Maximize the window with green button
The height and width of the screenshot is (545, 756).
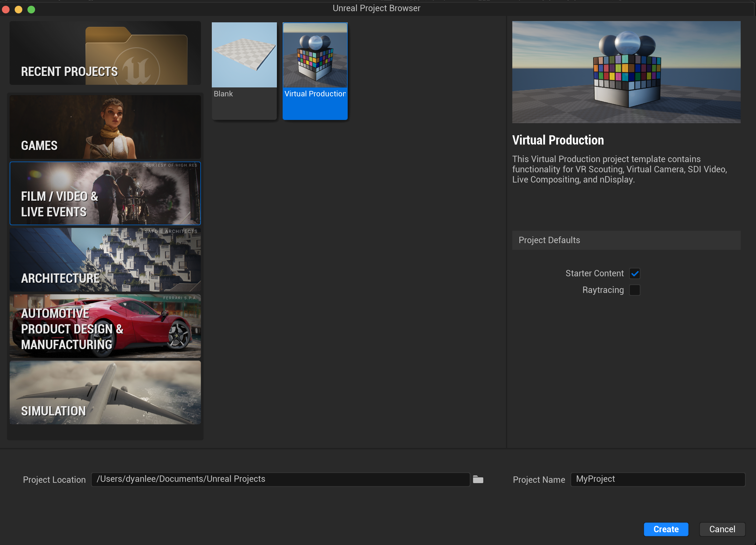pyautogui.click(x=31, y=9)
